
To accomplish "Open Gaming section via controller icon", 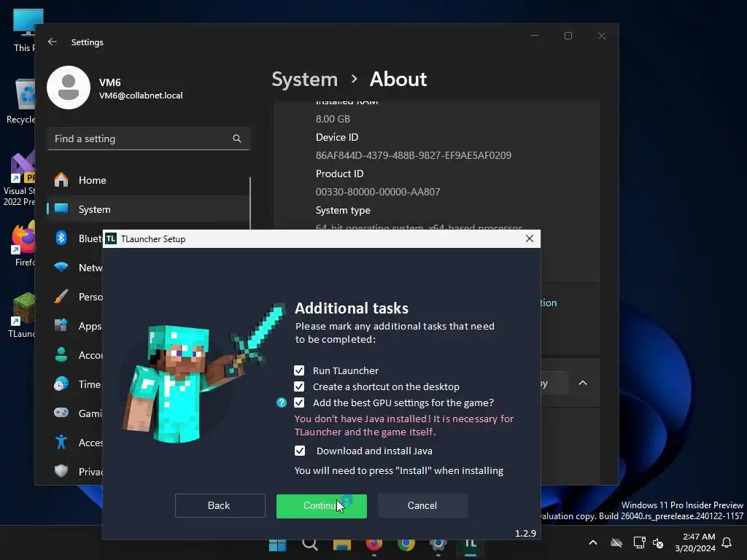I will point(61,413).
